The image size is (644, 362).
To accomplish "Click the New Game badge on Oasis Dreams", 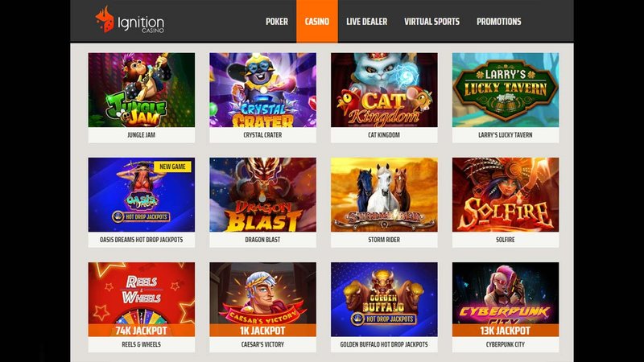I will pos(172,167).
